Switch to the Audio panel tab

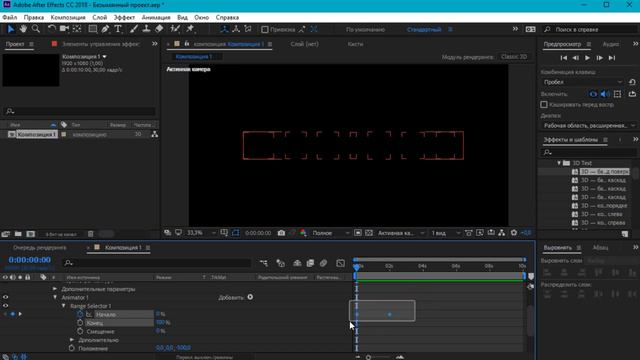pos(611,44)
